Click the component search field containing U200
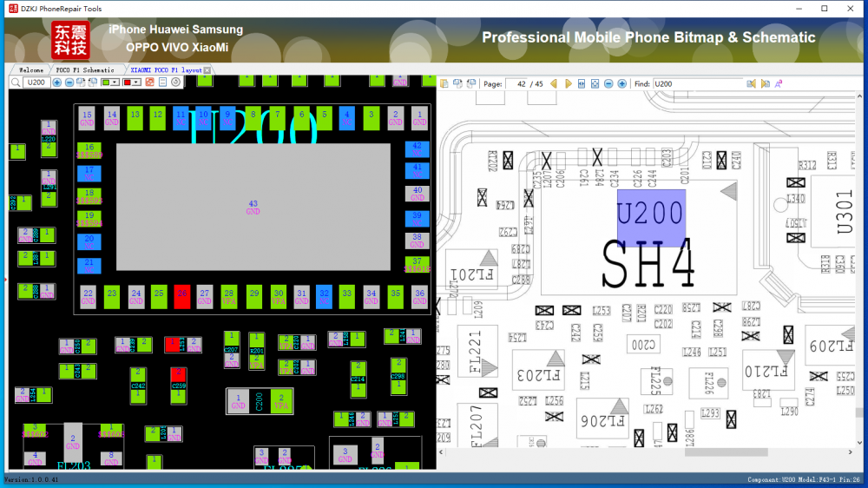The height and width of the screenshot is (488, 868). click(36, 82)
